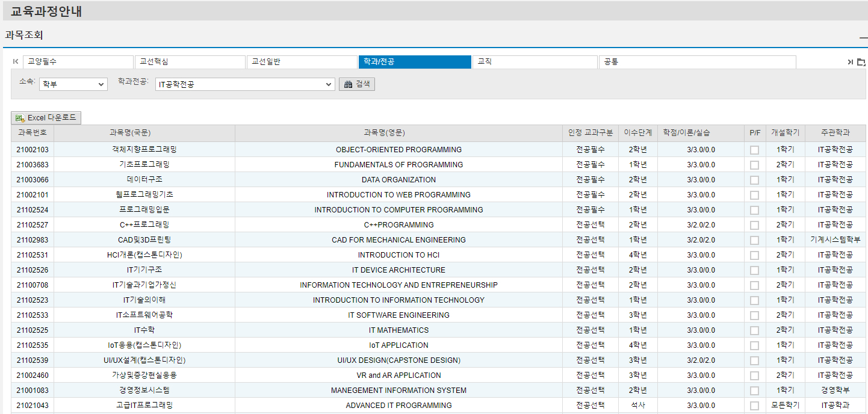The image size is (868, 414).
Task: Collapse the 과목조회 panel with the minimize dash
Action: click(x=863, y=37)
